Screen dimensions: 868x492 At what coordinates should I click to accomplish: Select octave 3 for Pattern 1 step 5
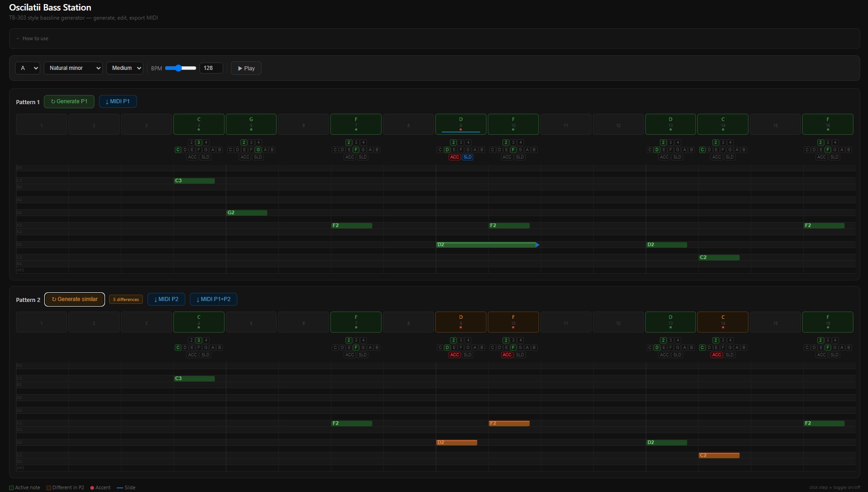click(251, 143)
